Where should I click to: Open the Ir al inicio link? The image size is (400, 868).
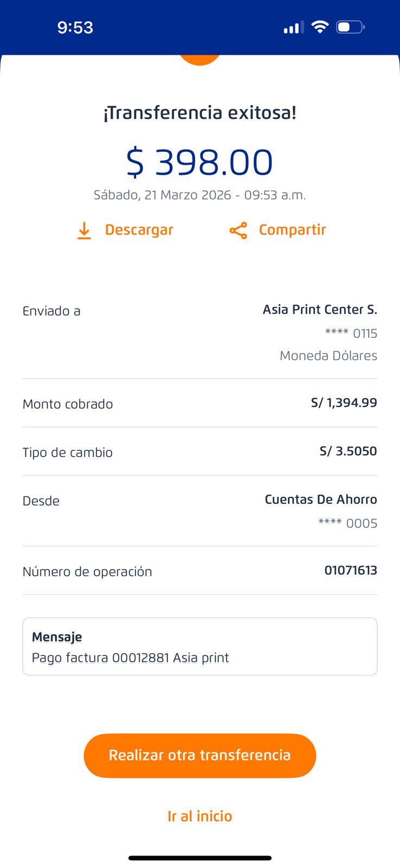[x=200, y=816]
